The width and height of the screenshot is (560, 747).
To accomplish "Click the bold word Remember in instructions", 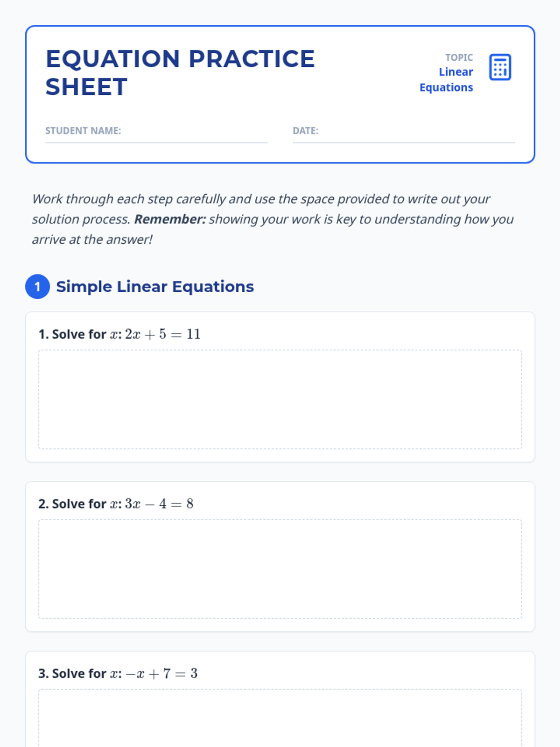I will click(170, 219).
